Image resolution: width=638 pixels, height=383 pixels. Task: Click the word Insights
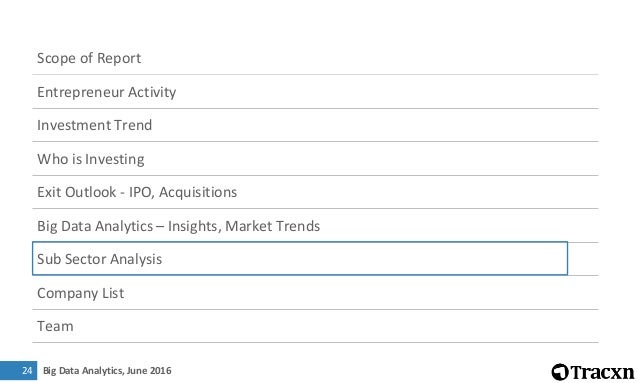point(194,226)
